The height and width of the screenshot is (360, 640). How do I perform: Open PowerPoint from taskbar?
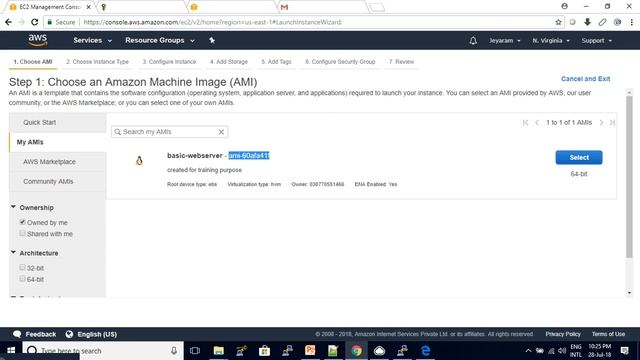tap(310, 351)
